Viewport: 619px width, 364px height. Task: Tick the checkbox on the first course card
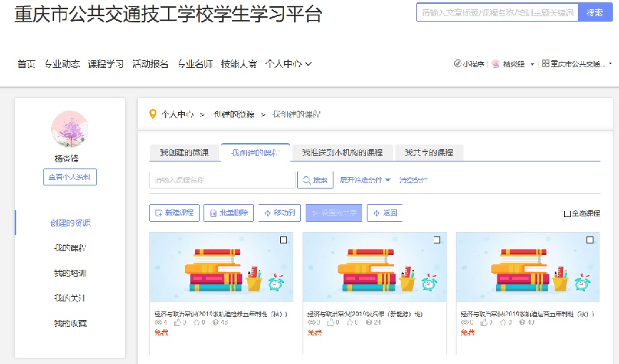click(x=283, y=241)
